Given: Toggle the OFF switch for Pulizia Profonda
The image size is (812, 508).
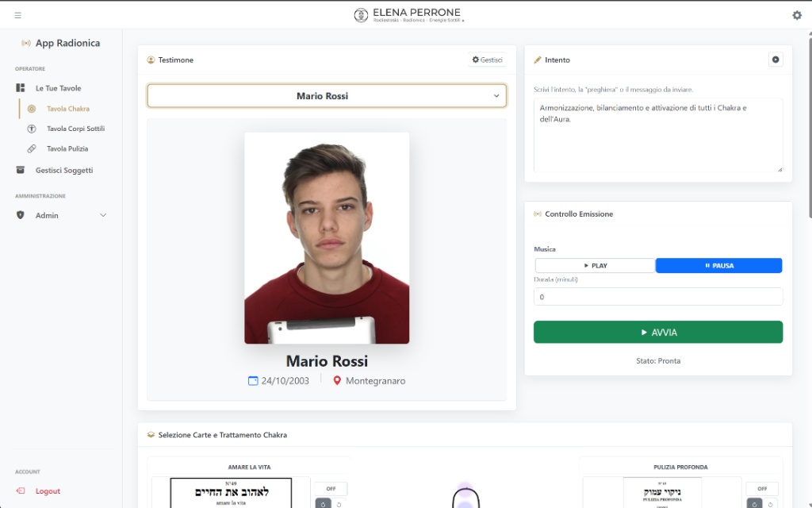Looking at the screenshot, I should coord(761,489).
